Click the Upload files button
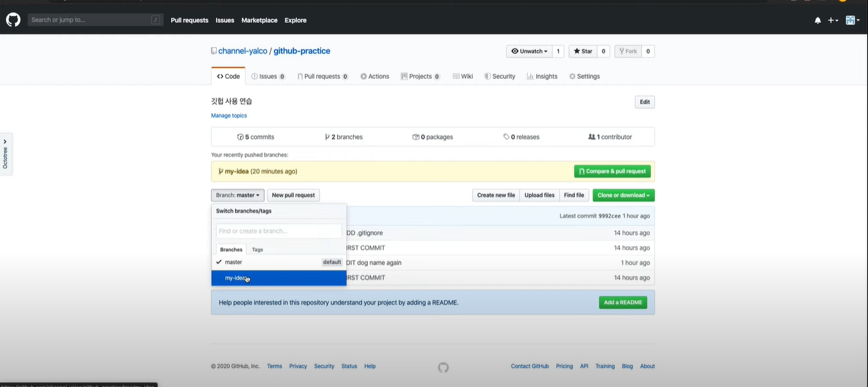 click(539, 195)
